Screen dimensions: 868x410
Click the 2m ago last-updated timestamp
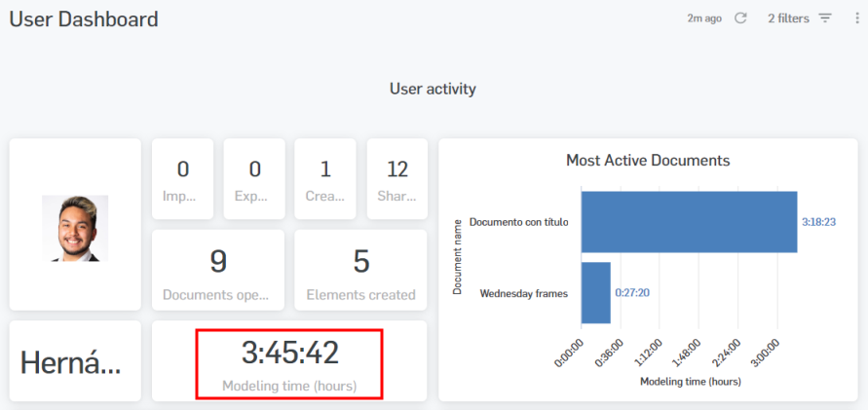pyautogui.click(x=704, y=19)
